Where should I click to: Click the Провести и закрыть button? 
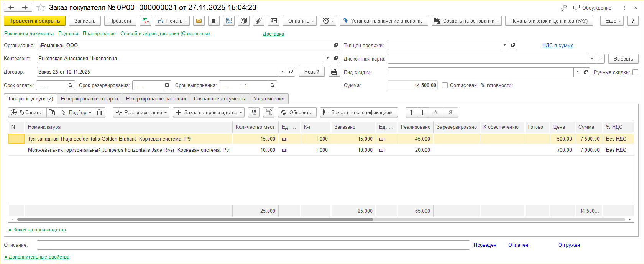[x=34, y=21]
